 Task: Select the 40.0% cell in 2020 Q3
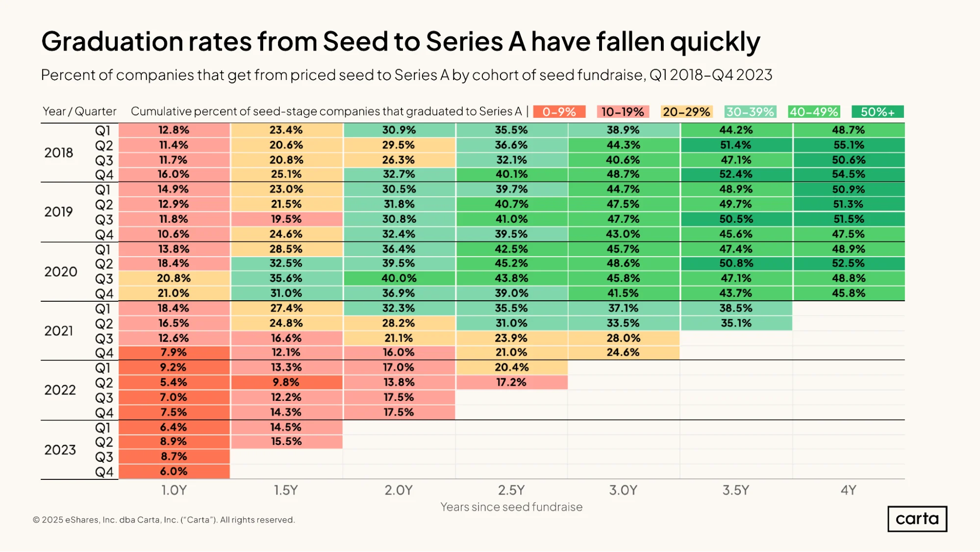pos(399,278)
